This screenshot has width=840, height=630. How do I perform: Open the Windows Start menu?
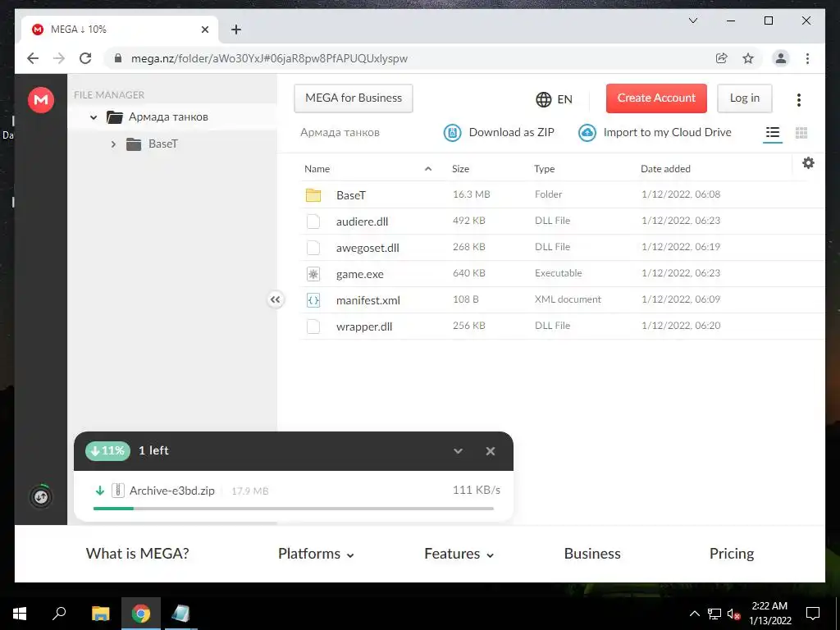point(20,614)
